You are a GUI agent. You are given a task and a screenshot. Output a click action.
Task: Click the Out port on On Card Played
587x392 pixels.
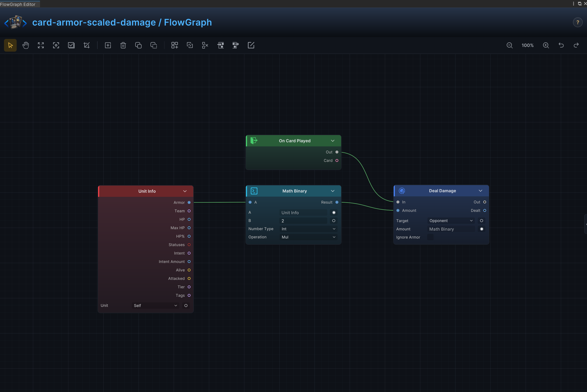pyautogui.click(x=337, y=152)
